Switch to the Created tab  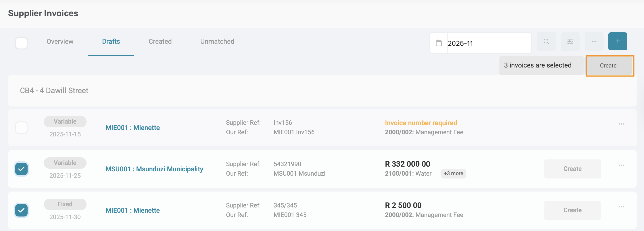(x=160, y=41)
